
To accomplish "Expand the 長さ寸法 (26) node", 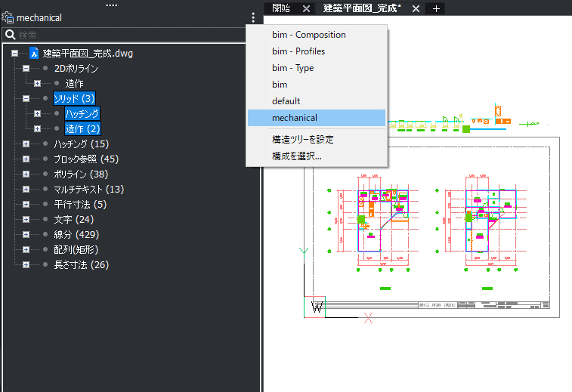I will tap(26, 265).
